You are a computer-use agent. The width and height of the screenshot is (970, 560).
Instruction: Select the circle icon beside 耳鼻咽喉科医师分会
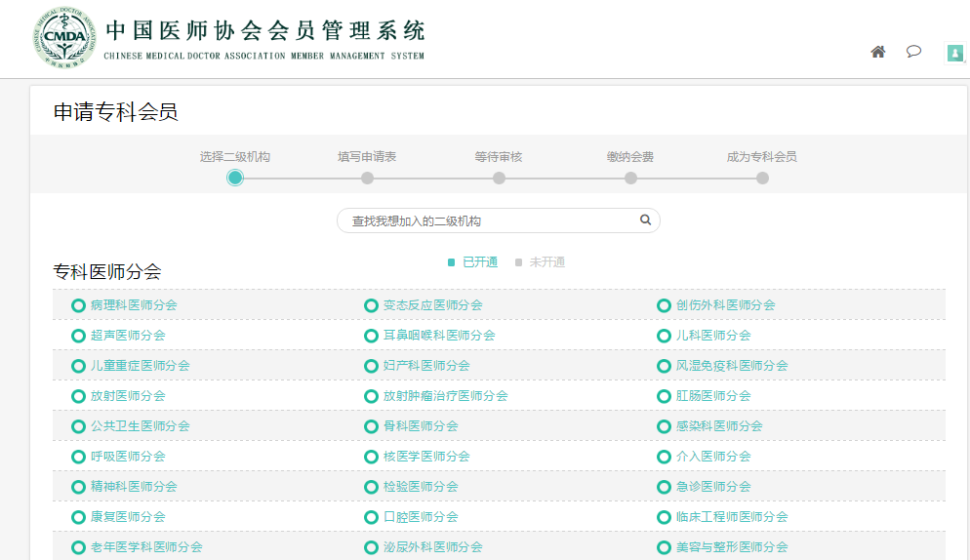click(371, 336)
